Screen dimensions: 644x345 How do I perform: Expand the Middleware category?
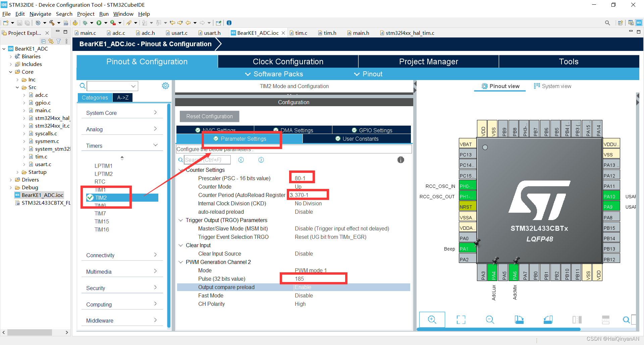point(122,321)
